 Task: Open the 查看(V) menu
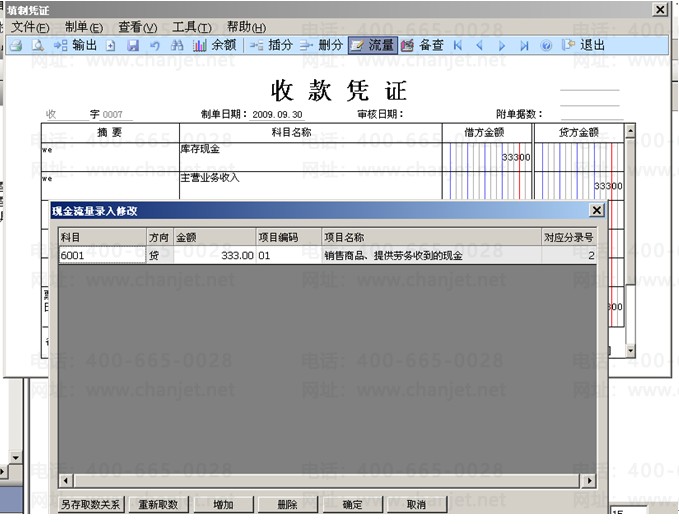tap(138, 27)
